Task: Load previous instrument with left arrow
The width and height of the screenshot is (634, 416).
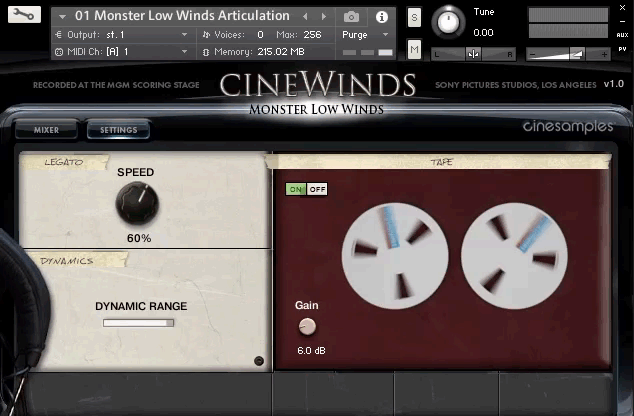Action: [305, 17]
